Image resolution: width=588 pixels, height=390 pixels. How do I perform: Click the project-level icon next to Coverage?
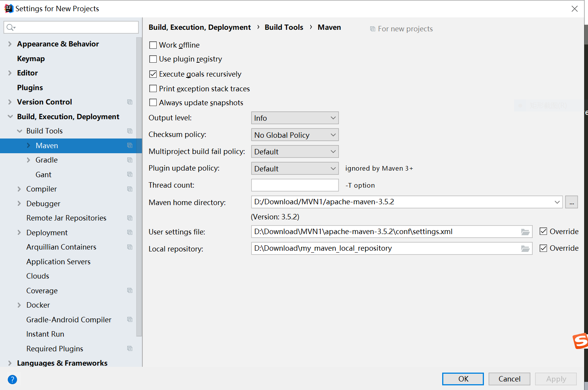tap(130, 291)
